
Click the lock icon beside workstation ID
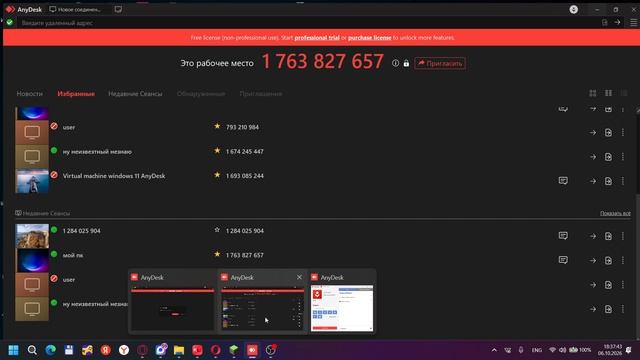click(x=406, y=63)
